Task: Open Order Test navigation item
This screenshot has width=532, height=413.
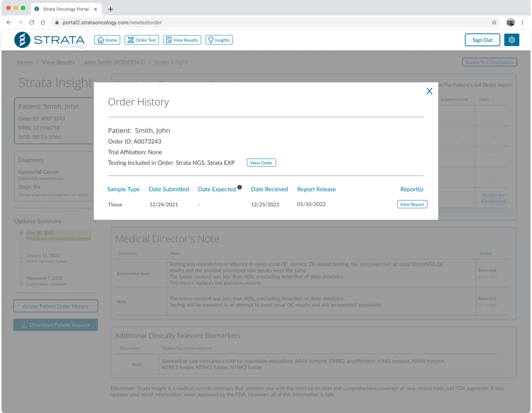Action: [x=141, y=40]
